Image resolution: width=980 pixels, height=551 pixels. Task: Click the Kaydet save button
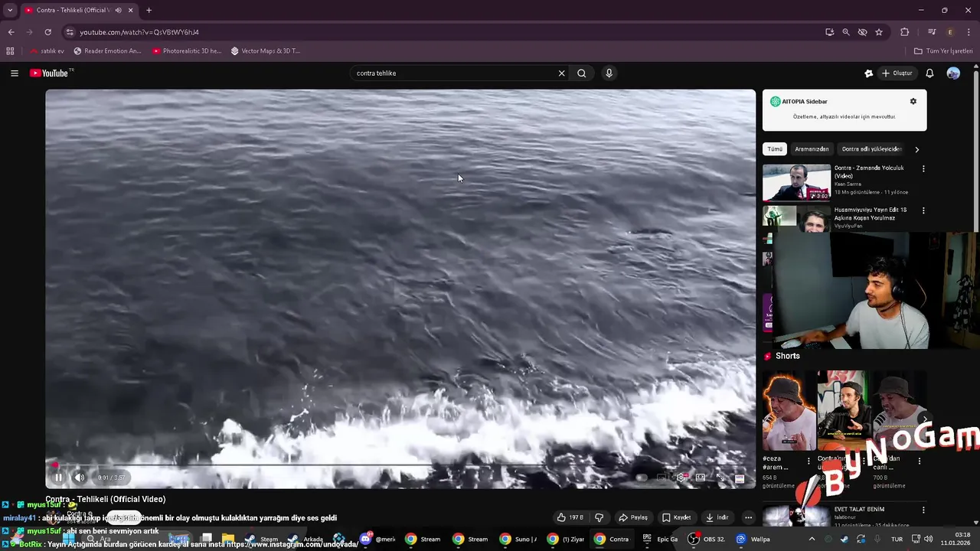coord(677,517)
